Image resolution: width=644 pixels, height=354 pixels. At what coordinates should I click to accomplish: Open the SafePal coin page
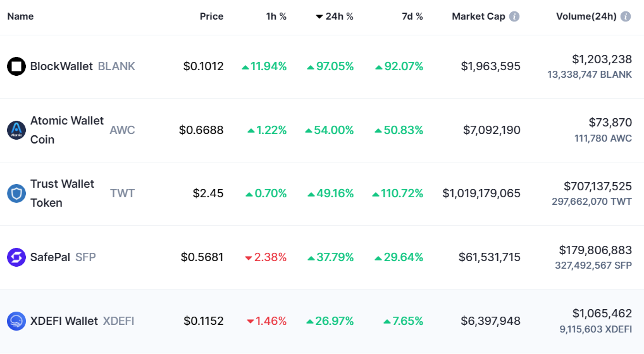click(x=50, y=257)
